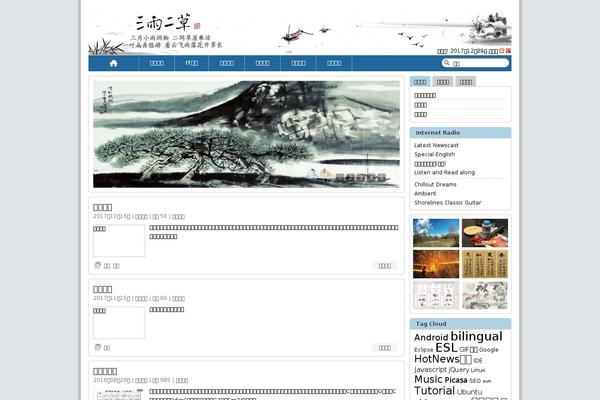Switch to the last gray sidebar tab
Viewport: 600px width, 400px height.
[466, 82]
